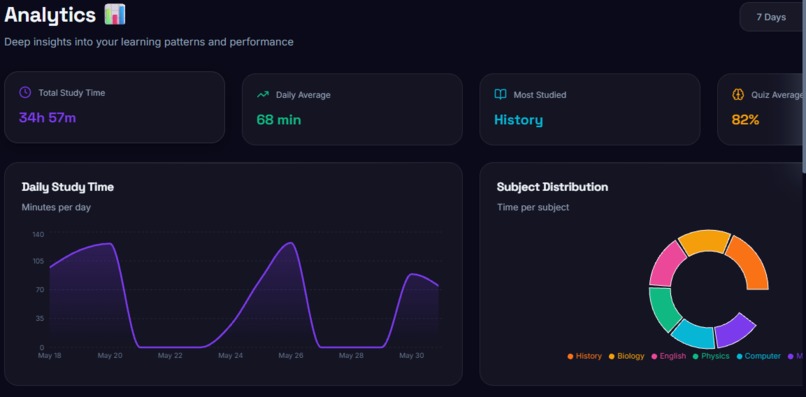Click the open book icon beside Most Studied
This screenshot has width=806, height=397.
(x=500, y=95)
